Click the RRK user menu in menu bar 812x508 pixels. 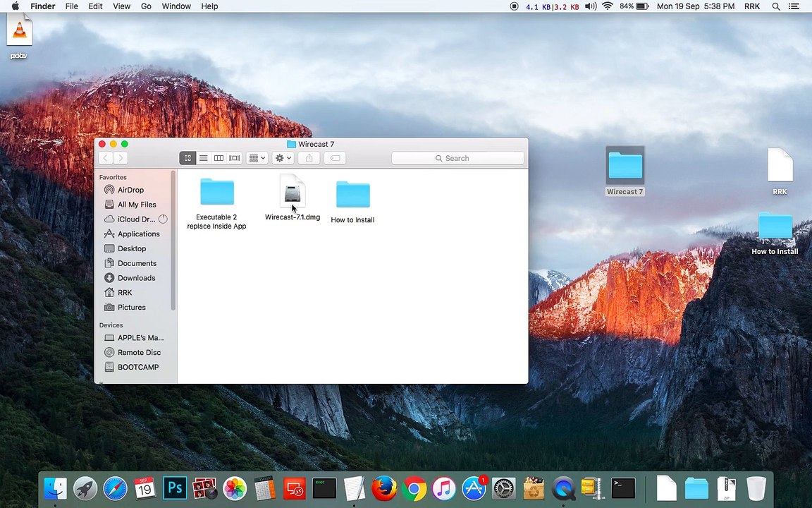[x=752, y=6]
